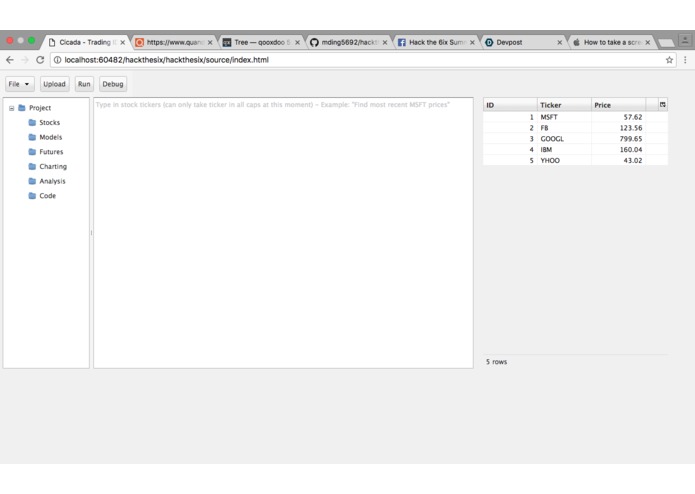The image size is (695, 494).
Task: Select the IBM ticker cell
Action: [x=564, y=149]
